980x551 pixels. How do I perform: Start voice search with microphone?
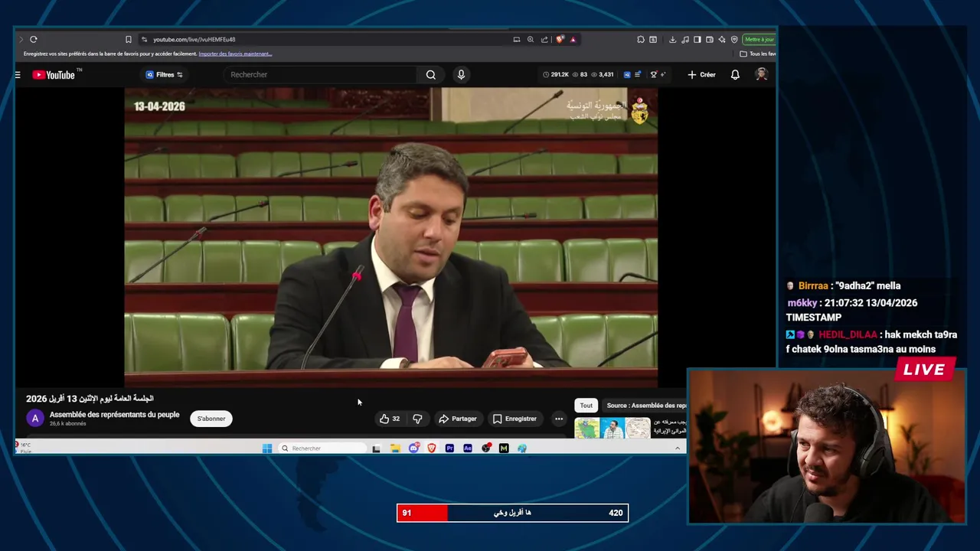(x=461, y=74)
